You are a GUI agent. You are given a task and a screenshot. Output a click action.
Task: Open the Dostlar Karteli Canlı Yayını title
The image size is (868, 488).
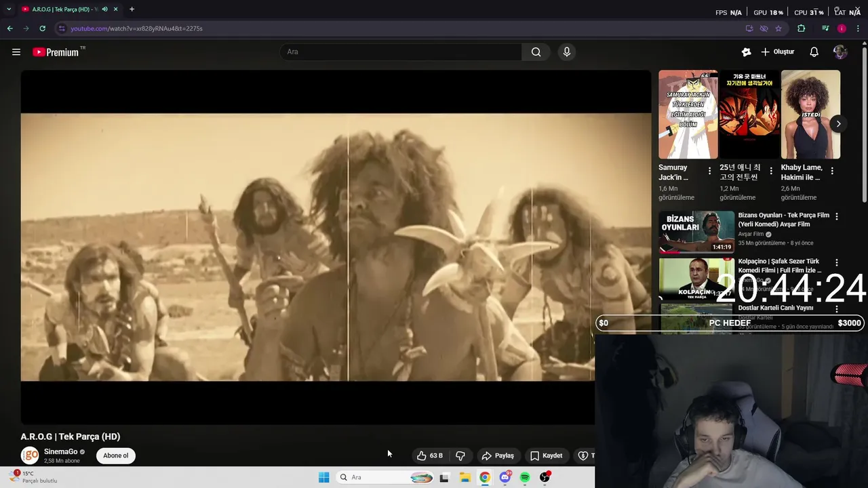775,308
